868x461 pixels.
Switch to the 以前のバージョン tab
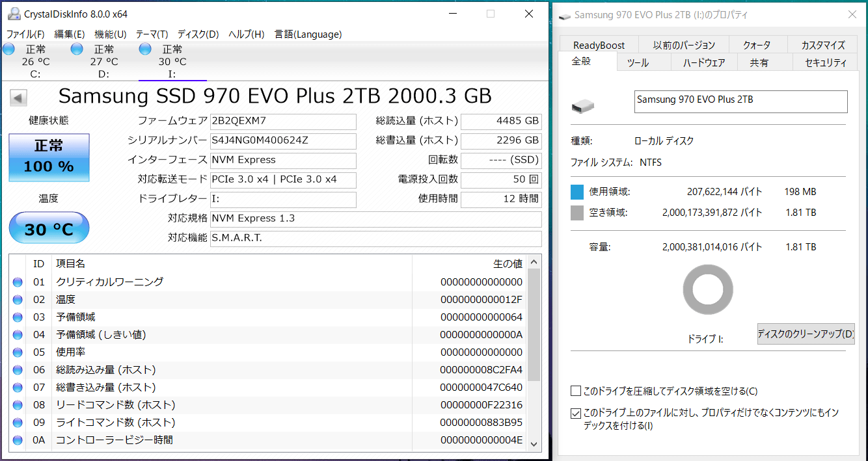tap(684, 45)
